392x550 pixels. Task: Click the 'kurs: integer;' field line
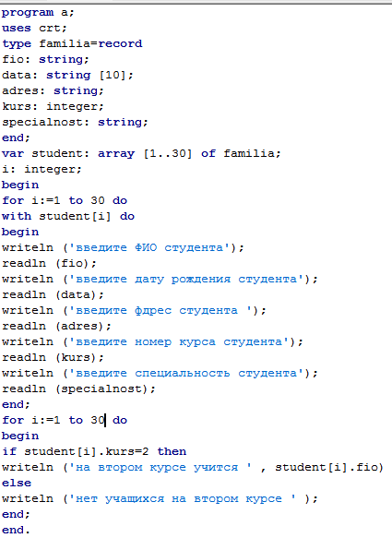pyautogui.click(x=53, y=106)
